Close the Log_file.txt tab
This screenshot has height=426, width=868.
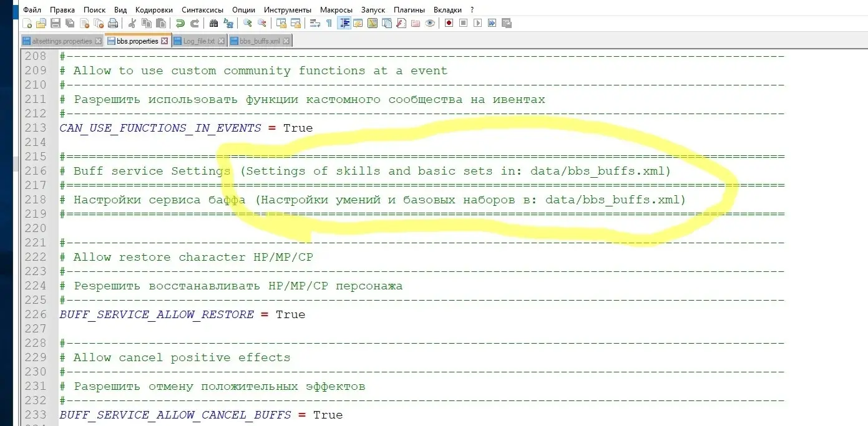tap(221, 41)
